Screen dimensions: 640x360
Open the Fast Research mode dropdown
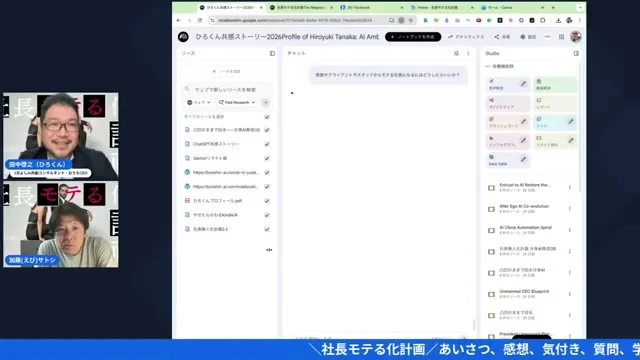point(237,102)
